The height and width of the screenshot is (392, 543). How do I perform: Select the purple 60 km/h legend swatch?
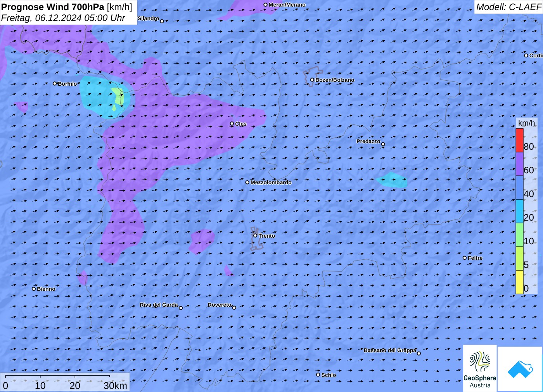519,164
